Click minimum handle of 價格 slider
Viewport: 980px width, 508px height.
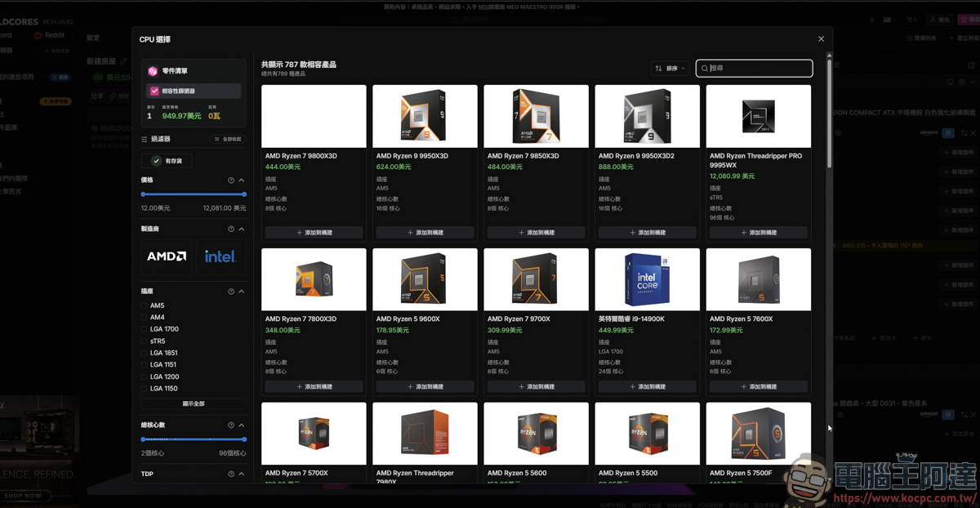[x=143, y=194]
